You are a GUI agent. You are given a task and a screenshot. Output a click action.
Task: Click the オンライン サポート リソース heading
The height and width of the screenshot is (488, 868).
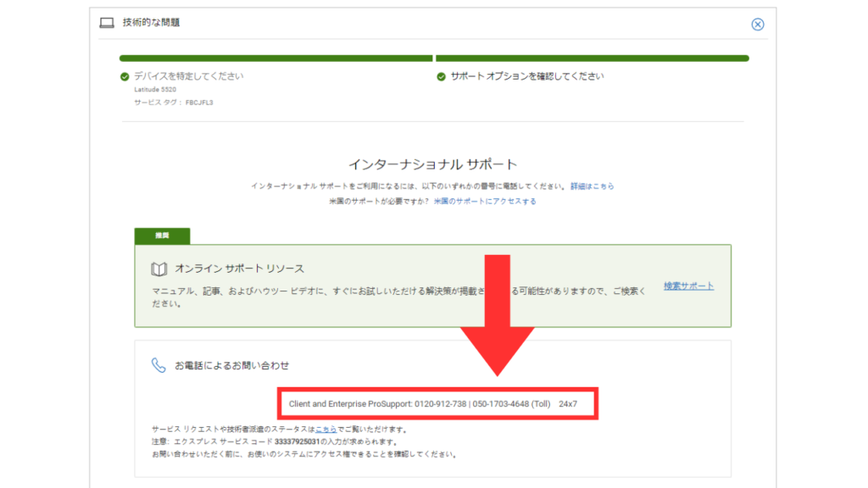pos(239,269)
